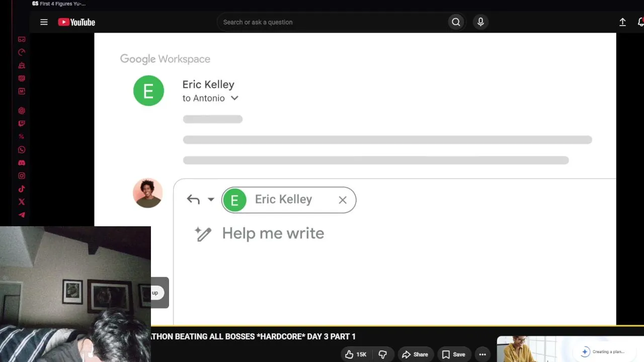Click the upload arrow icon in YouTube header

tap(622, 22)
